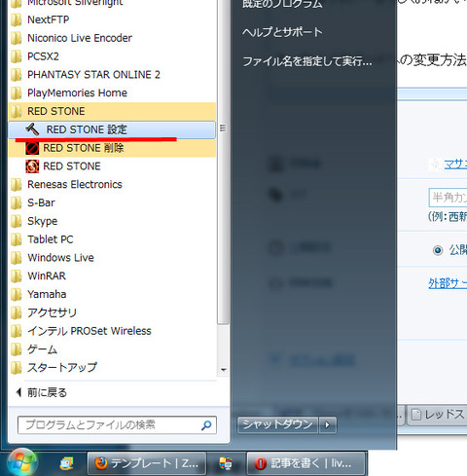Screen dimensions: 467x476
Task: Click the taskbar desktop explorer icon
Action: [x=66, y=464]
